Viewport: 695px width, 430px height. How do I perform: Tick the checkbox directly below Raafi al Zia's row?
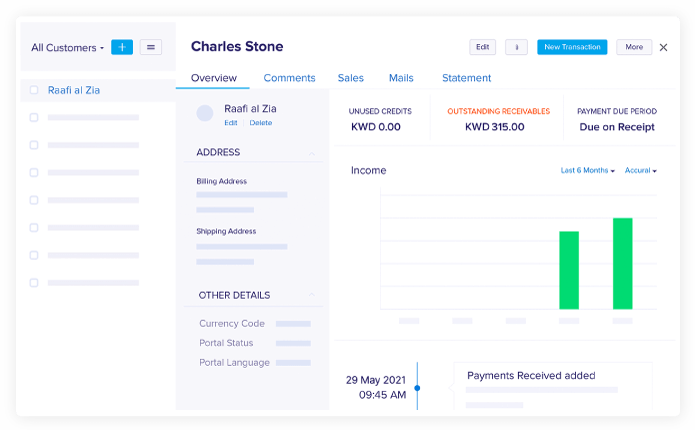[34, 117]
